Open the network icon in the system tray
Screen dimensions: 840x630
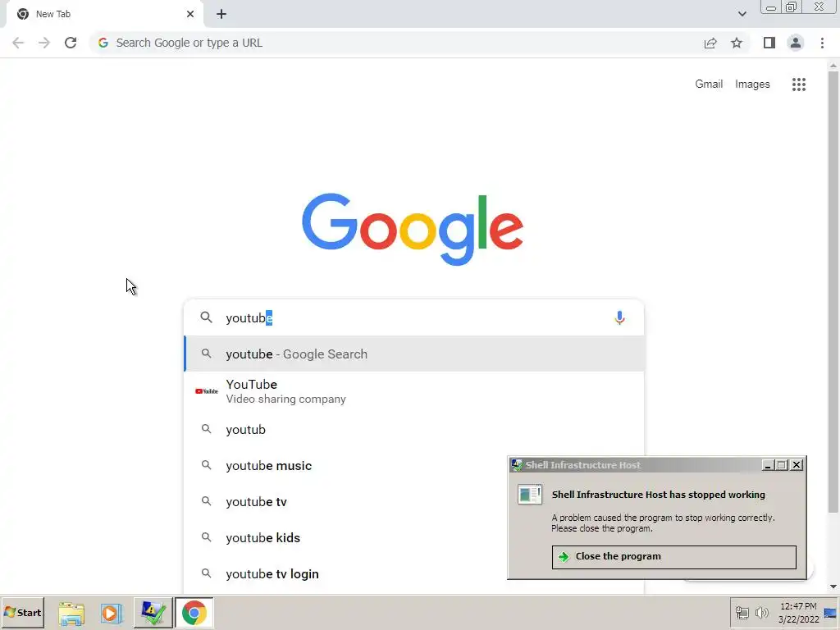[742, 612]
